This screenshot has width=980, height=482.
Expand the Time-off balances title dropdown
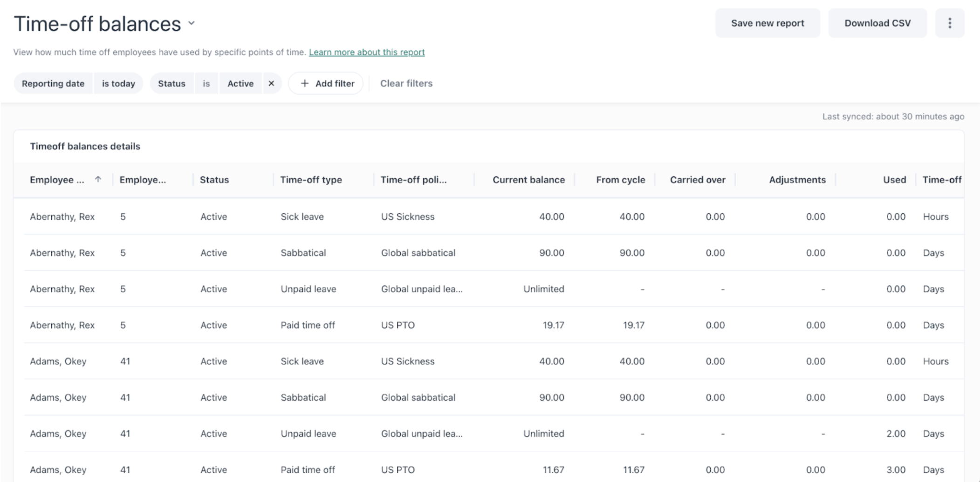tap(191, 23)
